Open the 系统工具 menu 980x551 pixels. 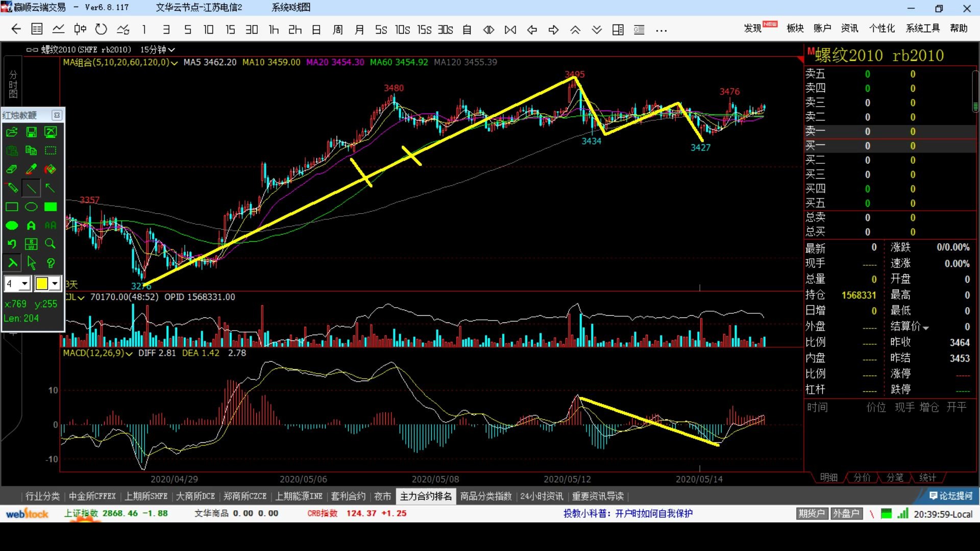coord(923,29)
